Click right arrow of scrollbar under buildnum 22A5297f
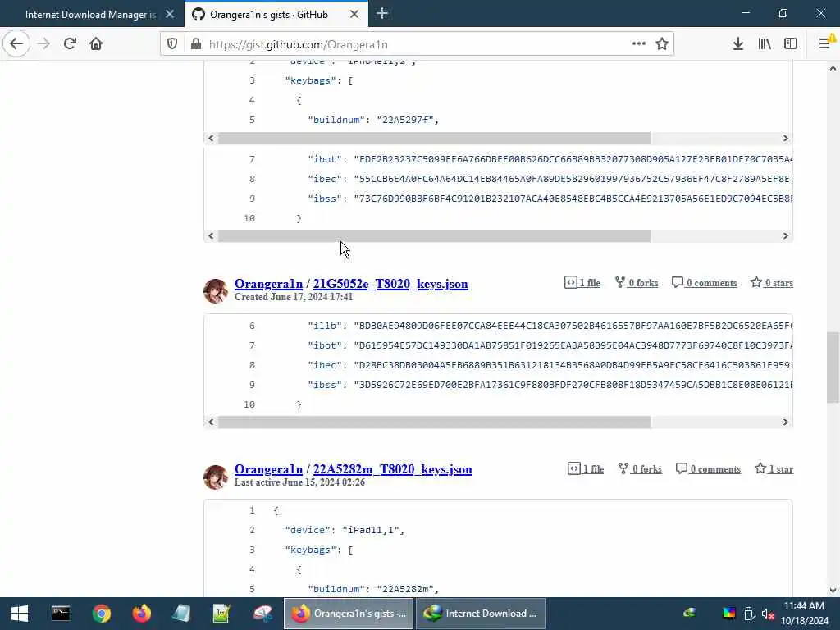840x630 pixels. (785, 138)
